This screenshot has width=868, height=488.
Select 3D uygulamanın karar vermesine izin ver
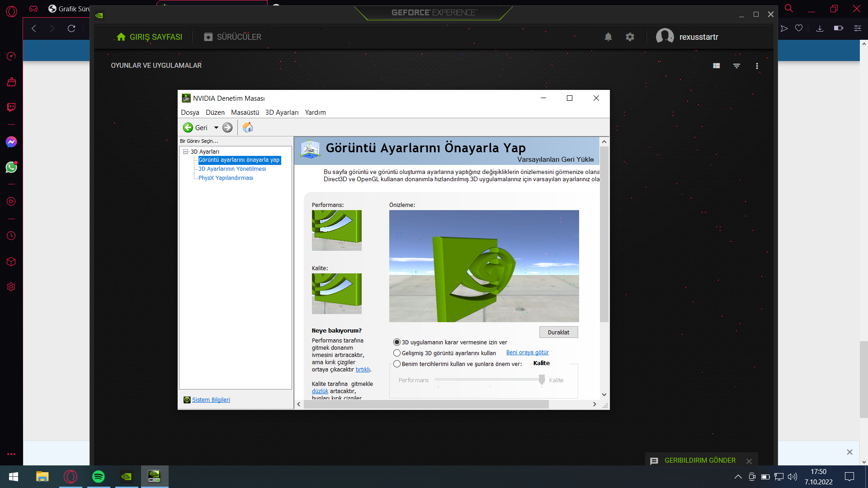coord(397,343)
